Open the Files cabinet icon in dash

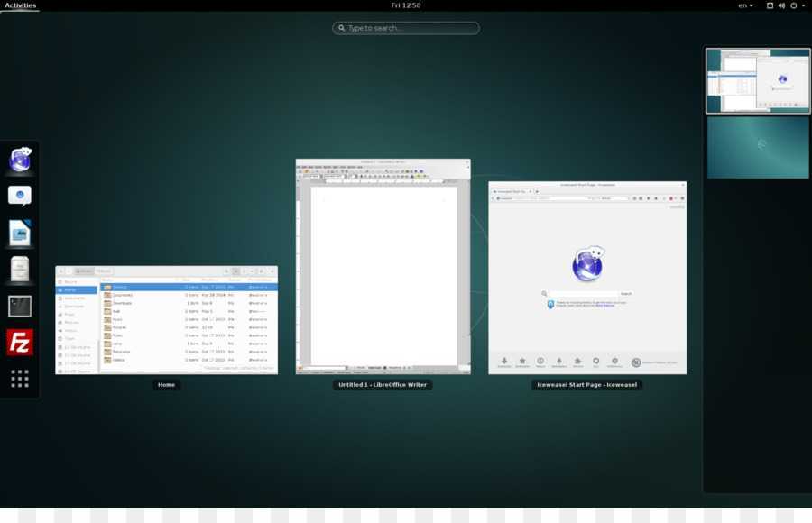(20, 270)
